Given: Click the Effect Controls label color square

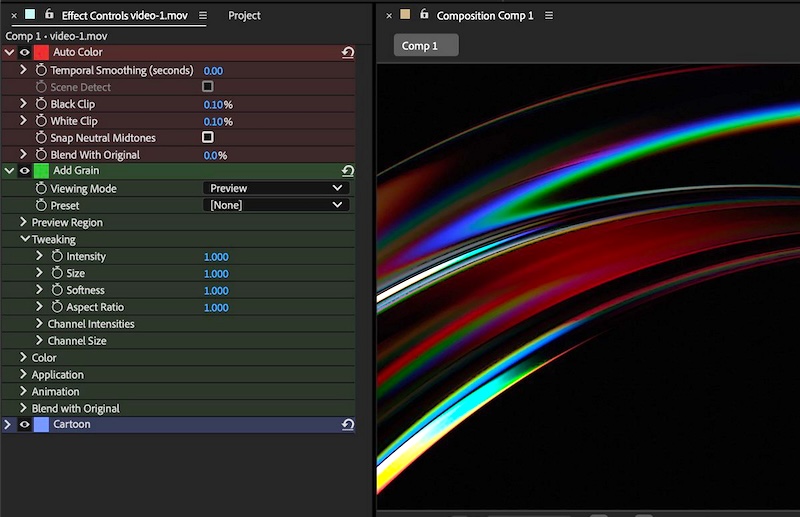Looking at the screenshot, I should point(30,14).
